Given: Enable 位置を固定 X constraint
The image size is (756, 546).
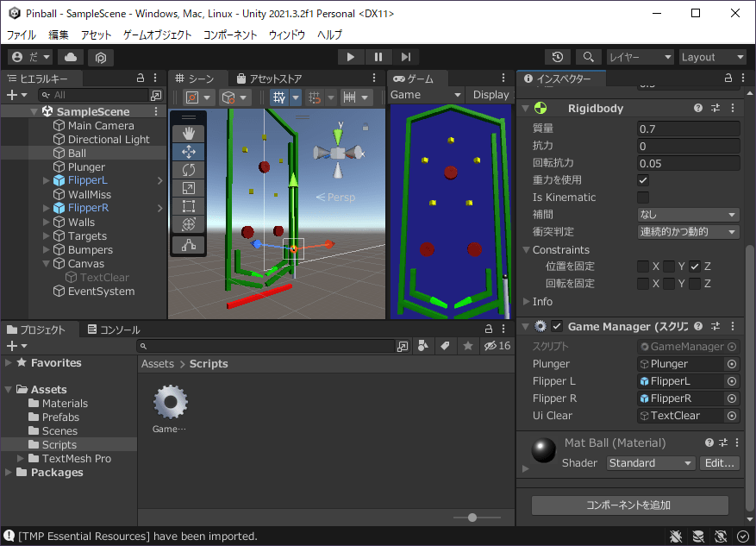Looking at the screenshot, I should click(x=643, y=267).
